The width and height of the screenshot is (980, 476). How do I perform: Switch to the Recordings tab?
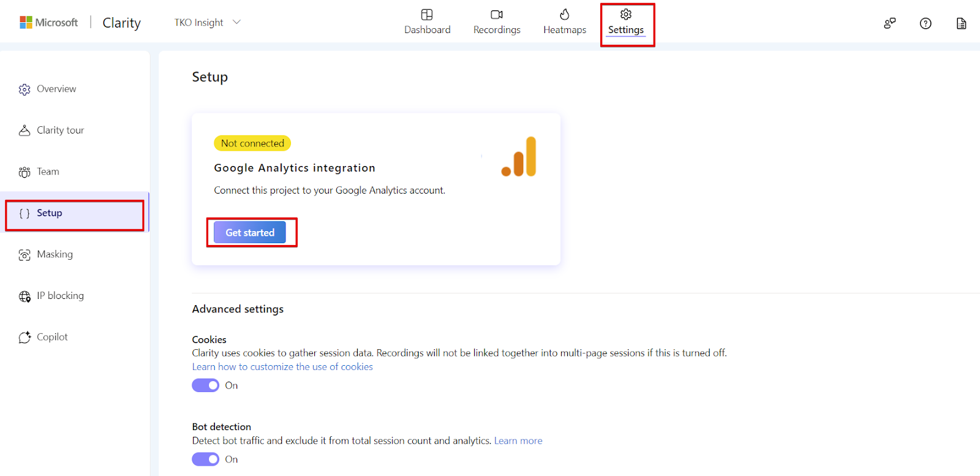(497, 23)
